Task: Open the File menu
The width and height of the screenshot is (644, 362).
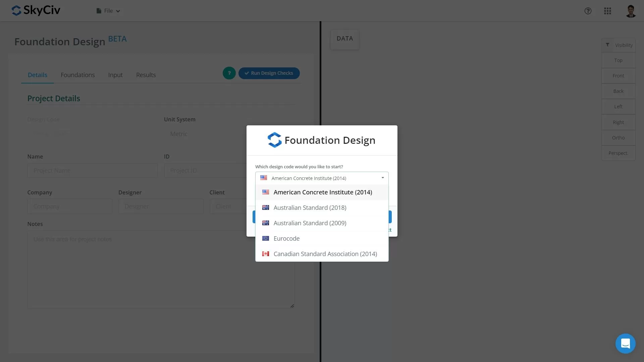Action: coord(108,11)
